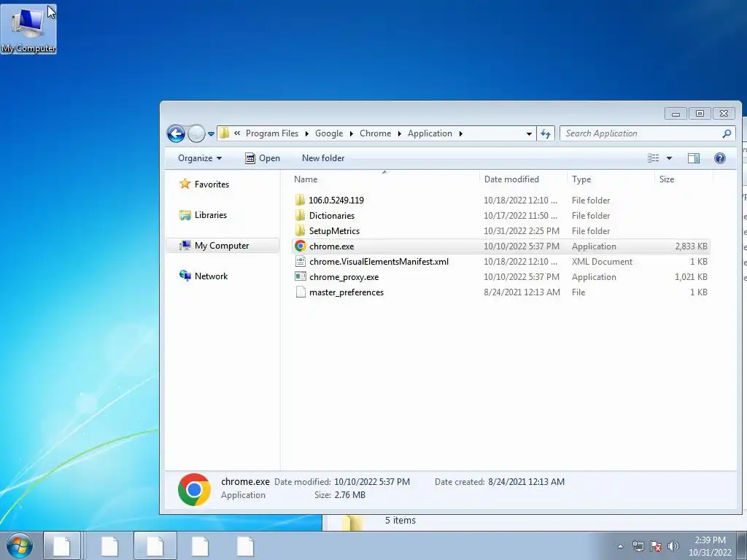The image size is (747, 560).
Task: Open the view options dropdown arrow
Action: pyautogui.click(x=669, y=158)
